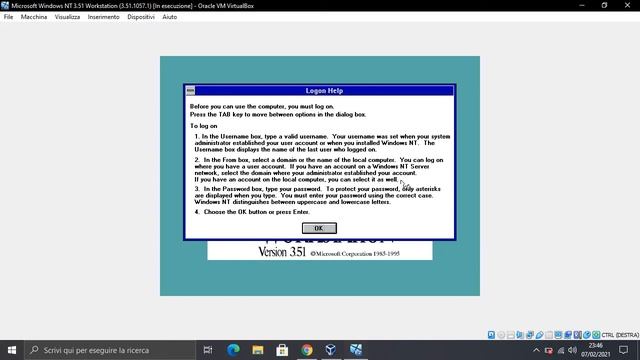Restore down the VirtualBox VM window
Screen dimensions: 640x360
click(604, 5)
